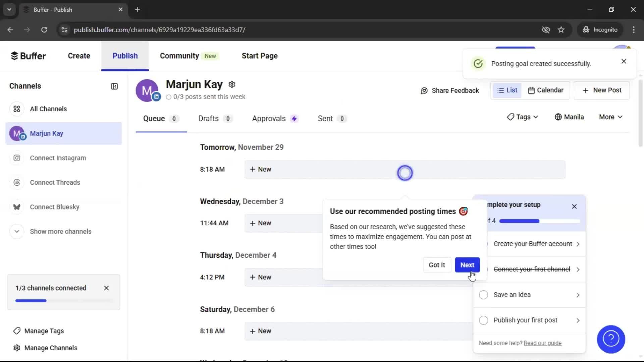644x362 pixels.
Task: Toggle the posting goal circle under Marjun Kay
Action: pyautogui.click(x=169, y=97)
